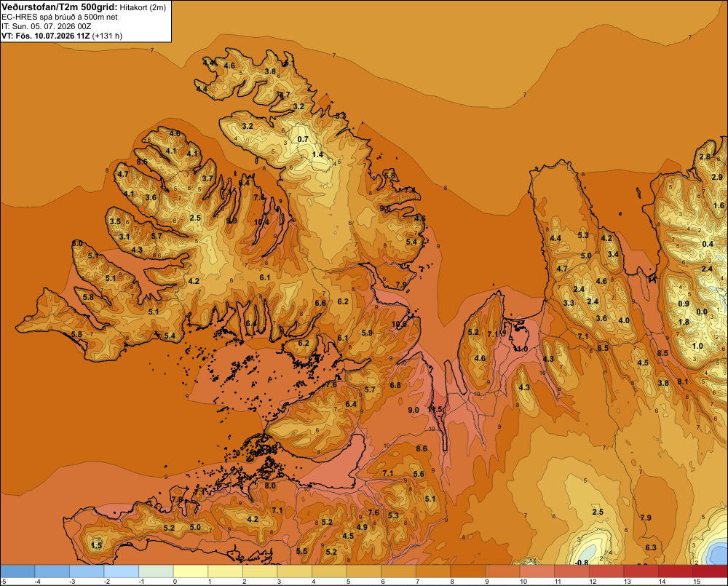Click the EC-HRES spá brúuð subtitle text
Image resolution: width=728 pixels, height=586 pixels.
tap(60, 17)
